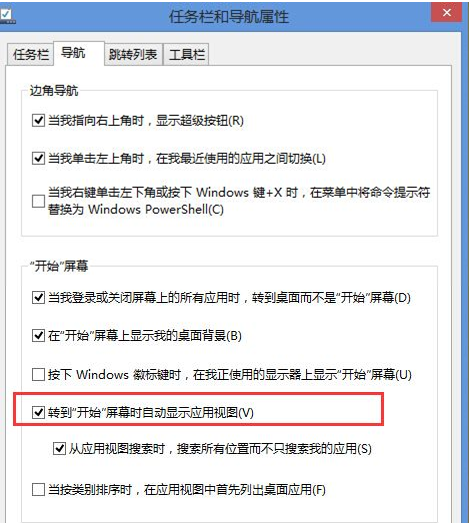Switch to the 任务栏 tab
Image resolution: width=469 pixels, height=523 pixels.
coord(31,54)
